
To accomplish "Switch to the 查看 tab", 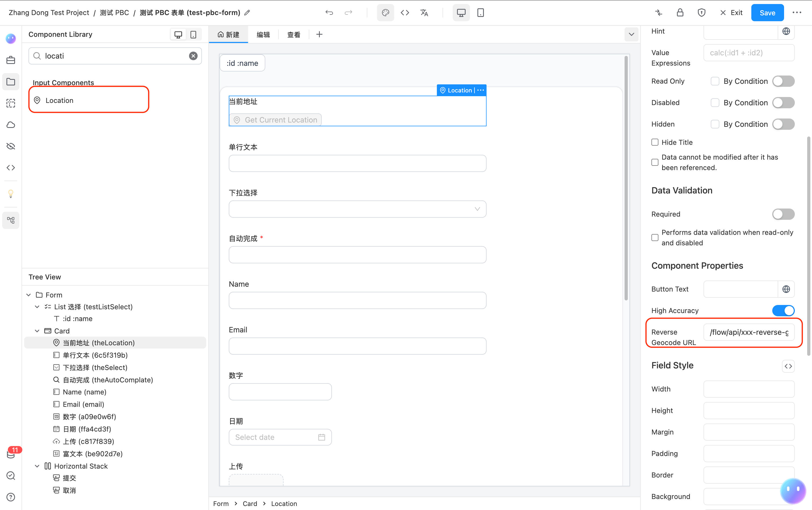I will (293, 35).
